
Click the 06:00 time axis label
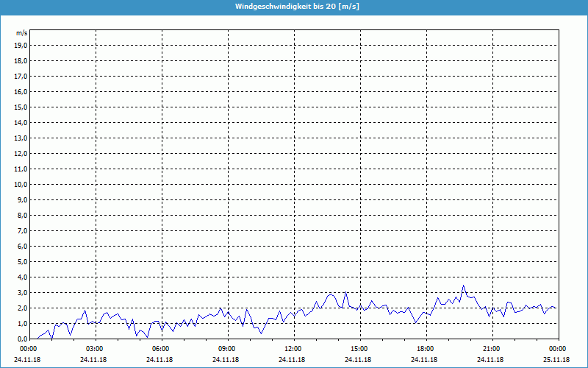click(160, 349)
